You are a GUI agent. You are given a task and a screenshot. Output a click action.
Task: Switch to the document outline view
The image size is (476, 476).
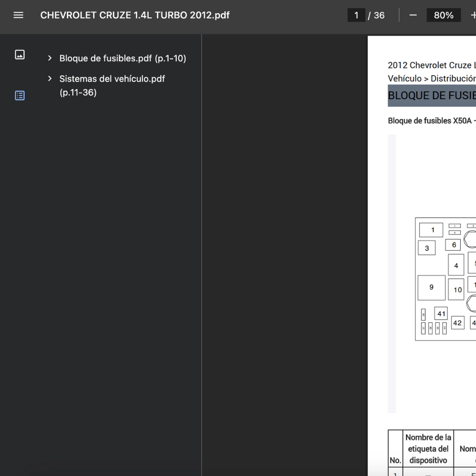point(20,96)
